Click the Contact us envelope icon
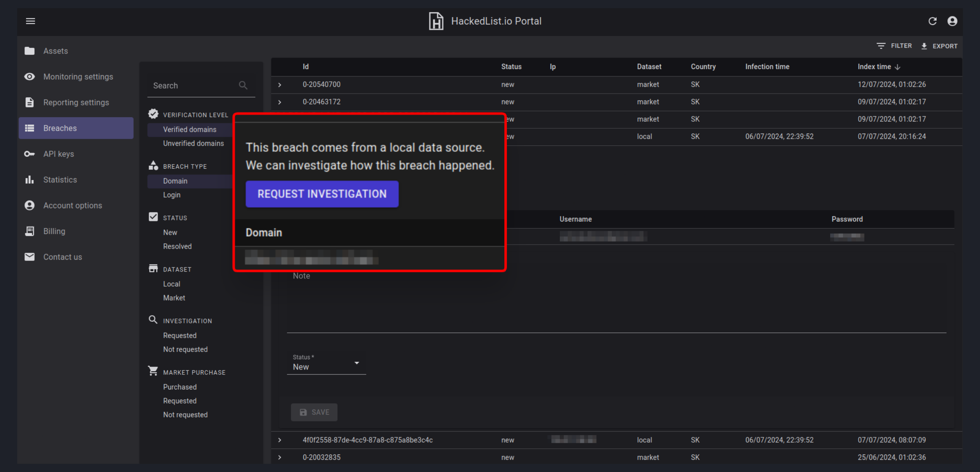 29,256
